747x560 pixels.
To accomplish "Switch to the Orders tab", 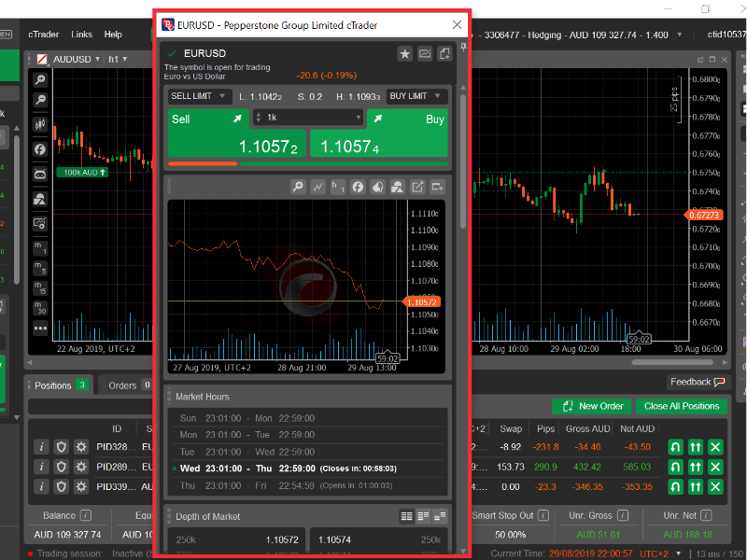I will point(122,385).
